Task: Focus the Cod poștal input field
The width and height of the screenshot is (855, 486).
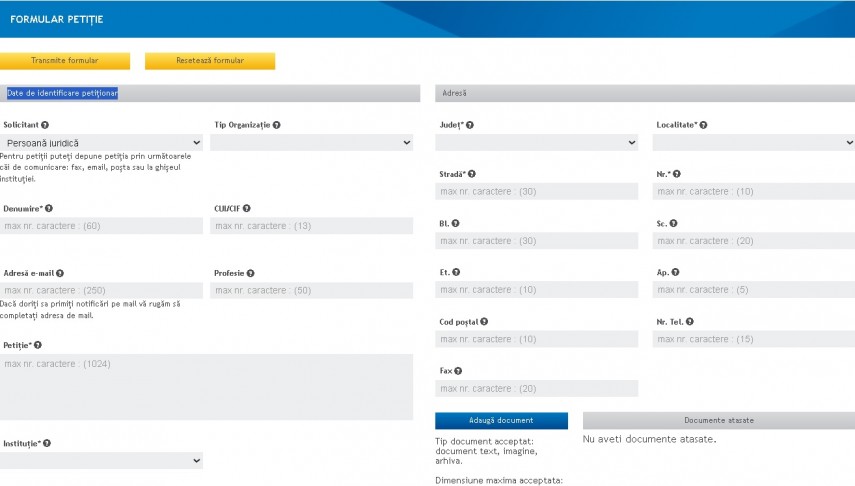Action: click(x=537, y=339)
